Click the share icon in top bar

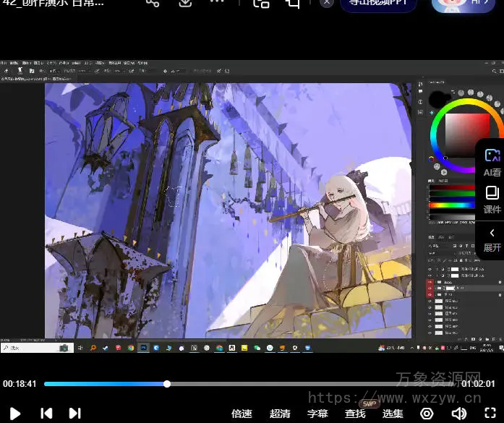coord(153,3)
